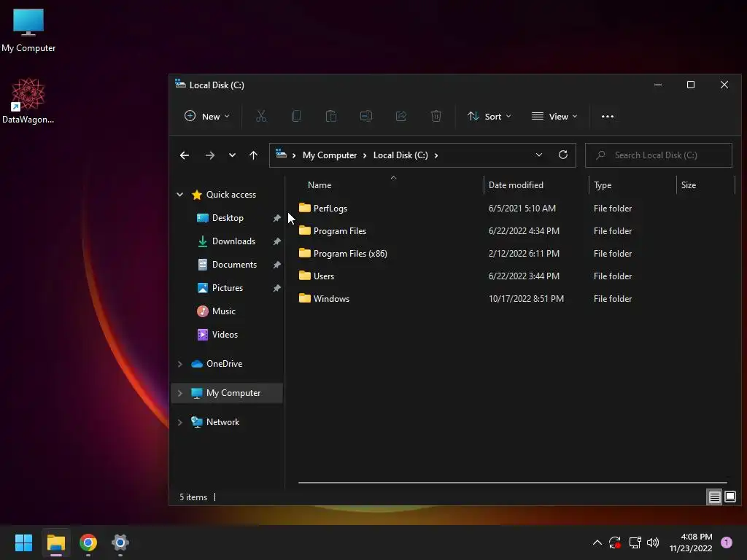Select Pictures in Quick access
This screenshot has width=747, height=560.
coord(228,287)
